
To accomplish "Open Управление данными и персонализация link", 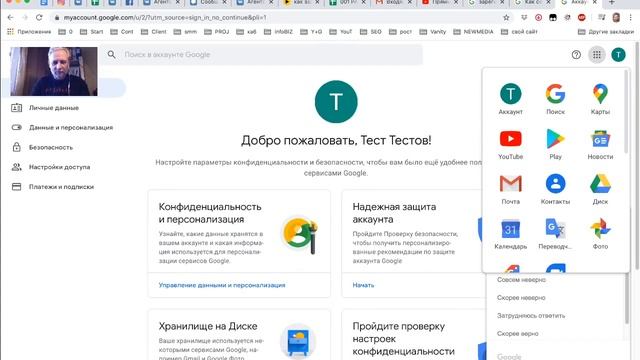I will 222,285.
